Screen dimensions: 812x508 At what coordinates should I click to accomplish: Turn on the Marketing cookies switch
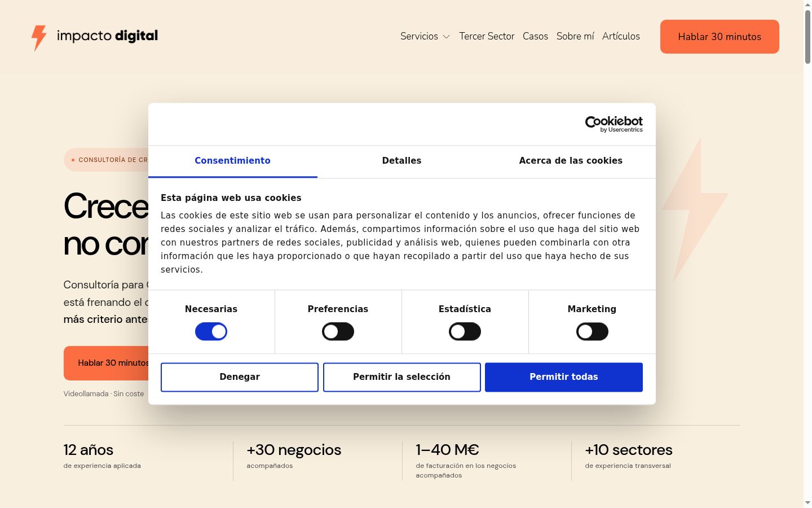point(592,331)
